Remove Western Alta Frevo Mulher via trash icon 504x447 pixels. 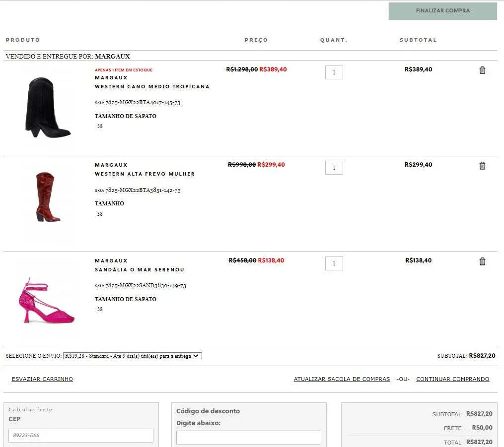coord(482,166)
